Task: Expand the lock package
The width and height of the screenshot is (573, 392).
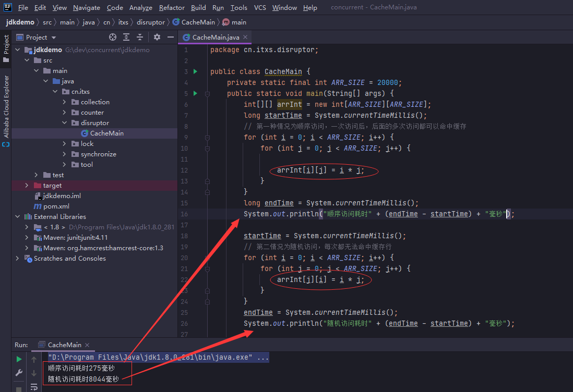Action: click(x=64, y=144)
